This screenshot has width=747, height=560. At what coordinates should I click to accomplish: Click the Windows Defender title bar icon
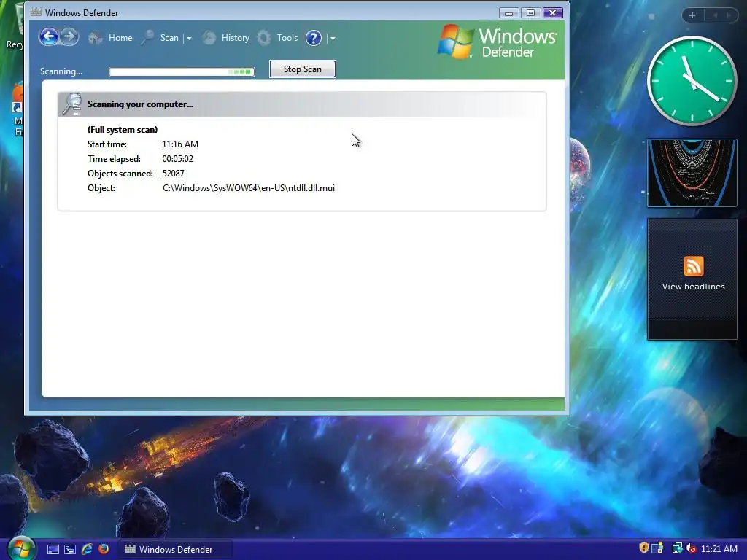[x=36, y=12]
